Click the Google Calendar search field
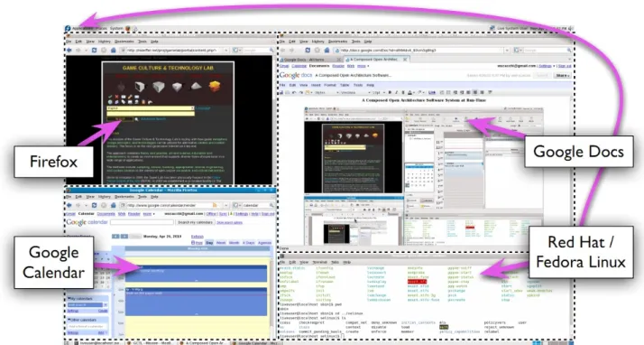 pos(142,222)
